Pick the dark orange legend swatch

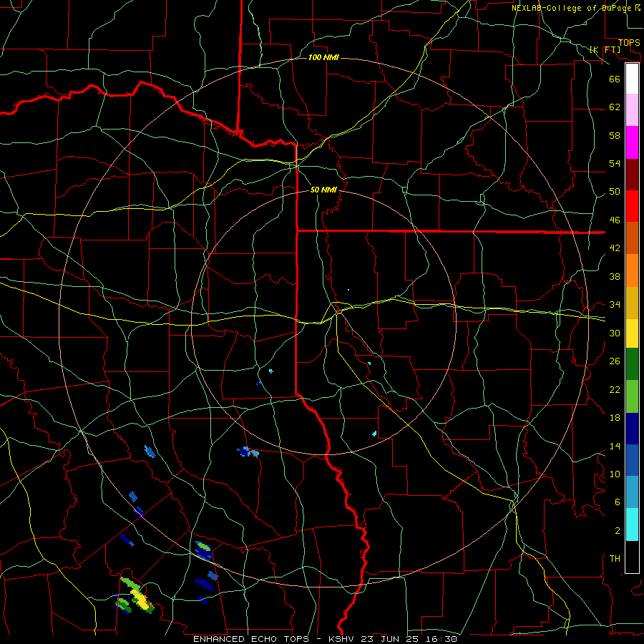[632, 238]
